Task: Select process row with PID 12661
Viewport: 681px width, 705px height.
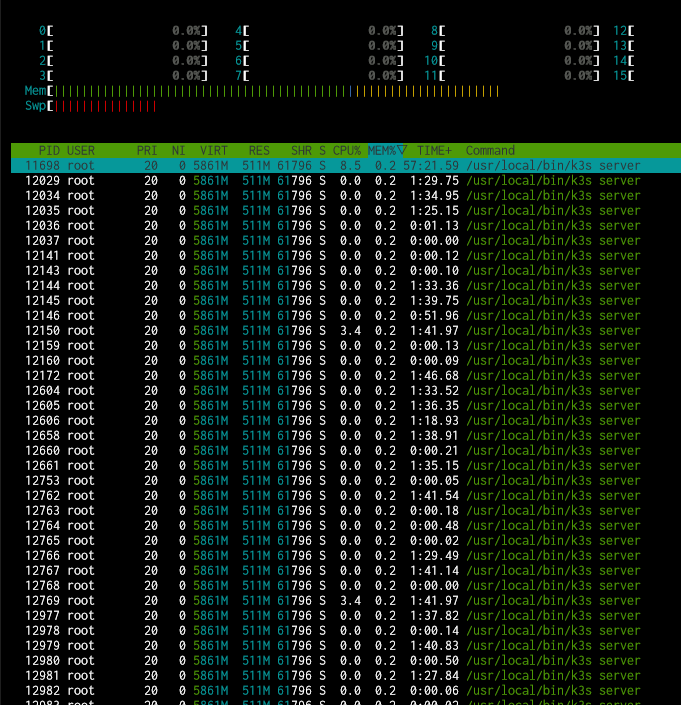Action: [346, 465]
